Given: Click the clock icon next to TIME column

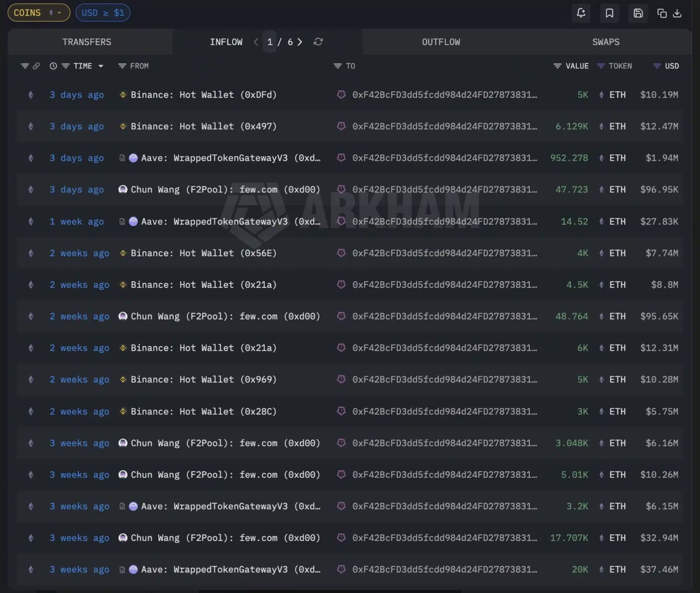Looking at the screenshot, I should [53, 65].
